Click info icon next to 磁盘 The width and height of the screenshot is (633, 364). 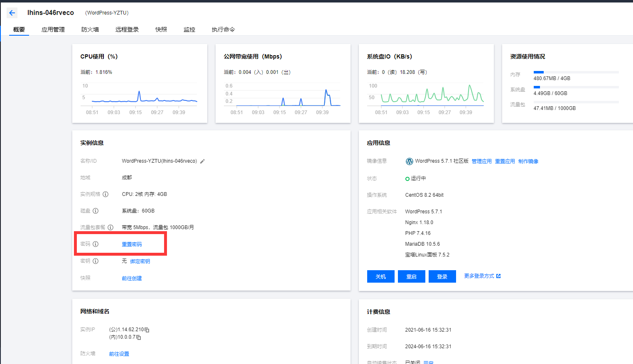coord(96,211)
